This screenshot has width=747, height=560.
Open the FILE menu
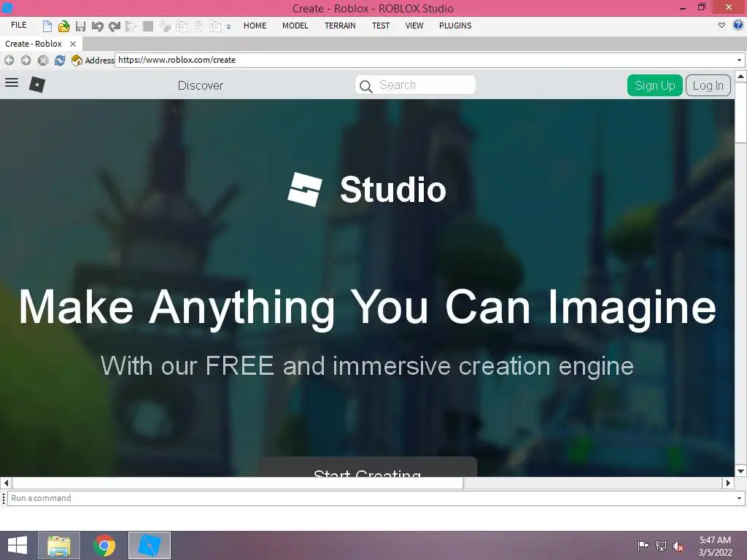(18, 26)
